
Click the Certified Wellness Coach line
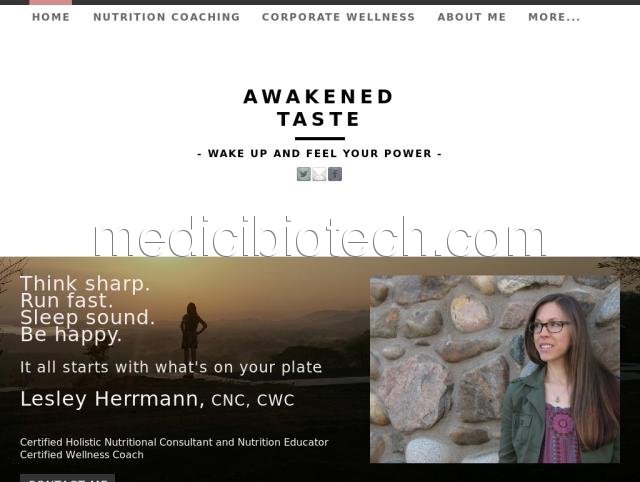(x=82, y=455)
